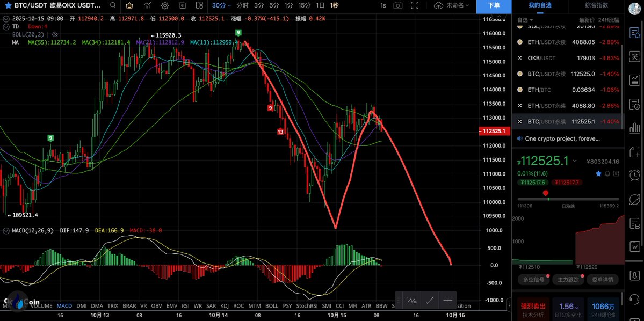This screenshot has height=321, width=644.
Task: Select the KDJ indicator tab
Action: pos(225,306)
